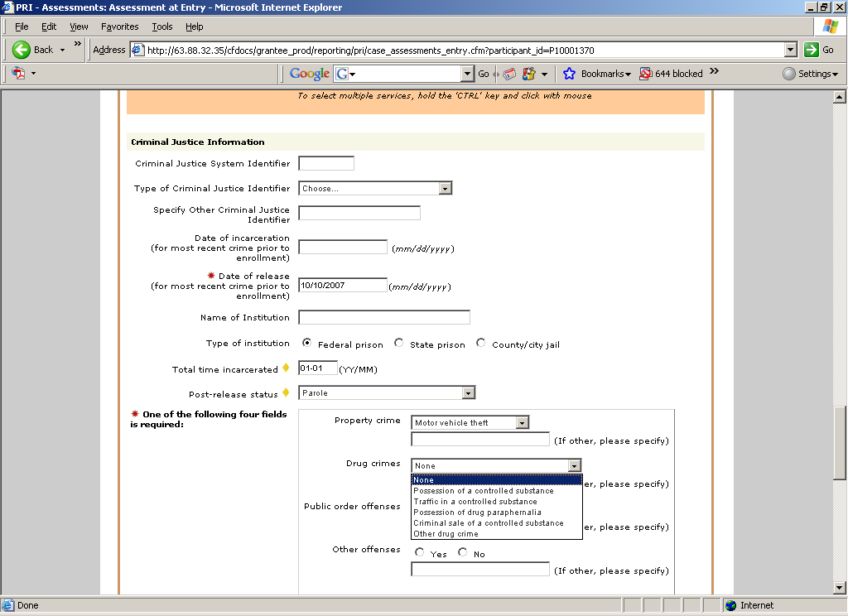
Task: Open the File menu
Action: [x=22, y=26]
